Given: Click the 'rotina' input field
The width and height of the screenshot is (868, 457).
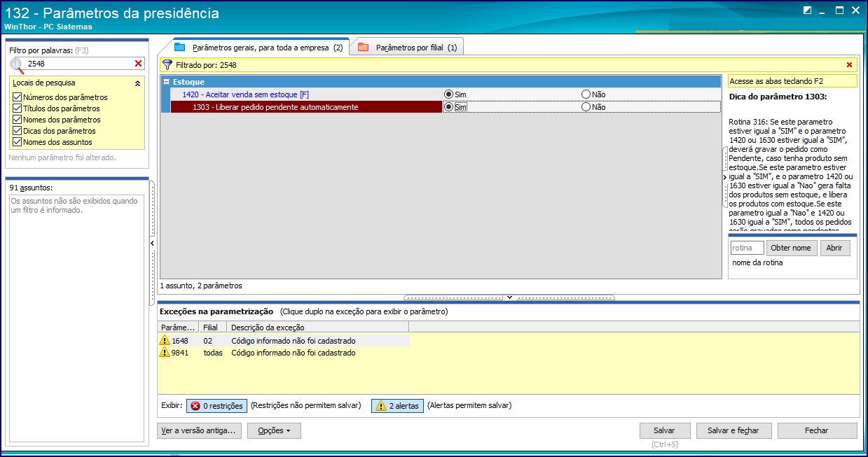Looking at the screenshot, I should (x=748, y=248).
